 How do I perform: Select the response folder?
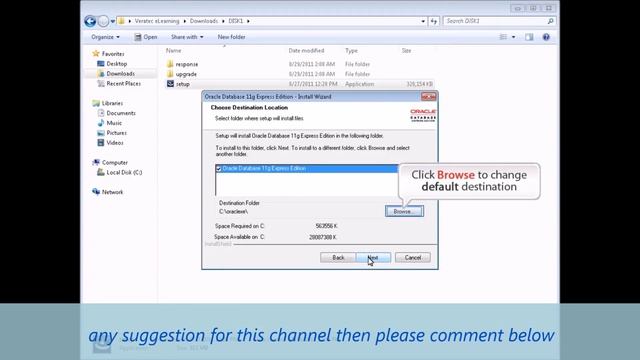[187, 64]
